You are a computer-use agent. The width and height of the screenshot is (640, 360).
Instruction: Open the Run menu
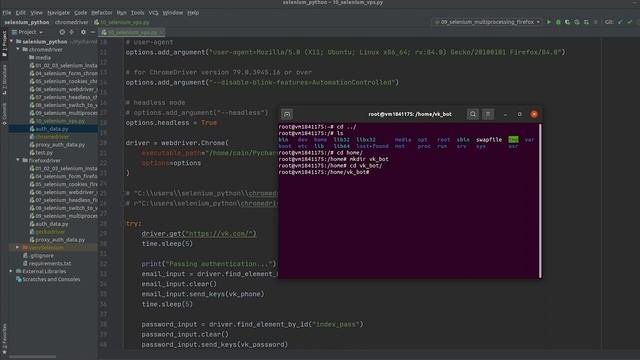121,13
